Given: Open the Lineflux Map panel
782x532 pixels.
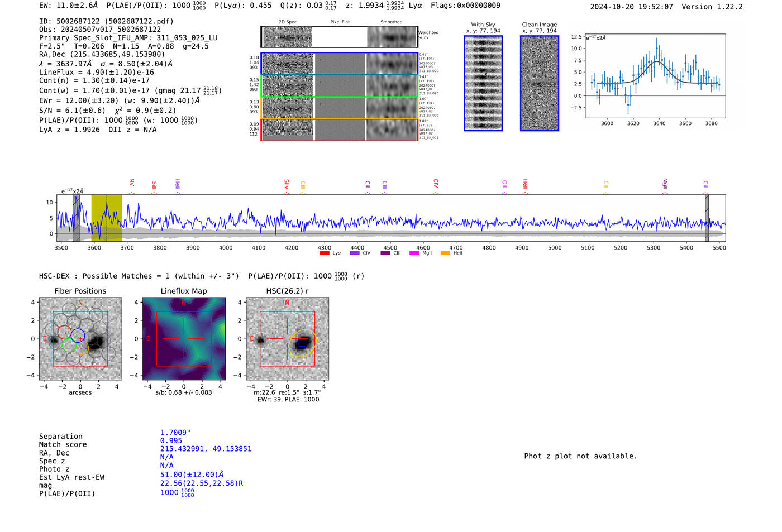Looking at the screenshot, I should point(184,339).
